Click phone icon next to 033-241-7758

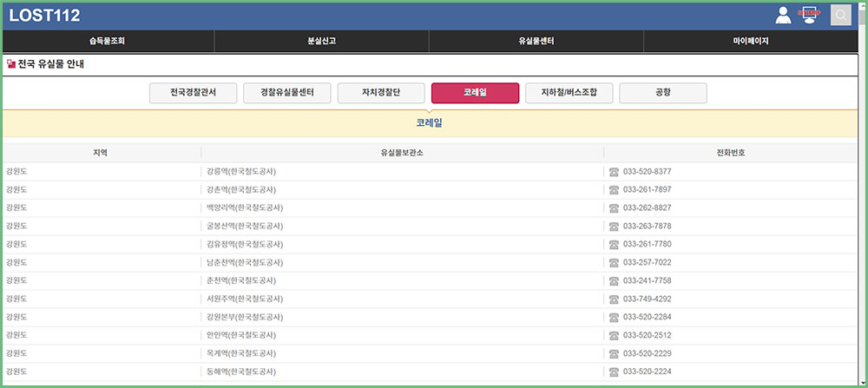614,280
